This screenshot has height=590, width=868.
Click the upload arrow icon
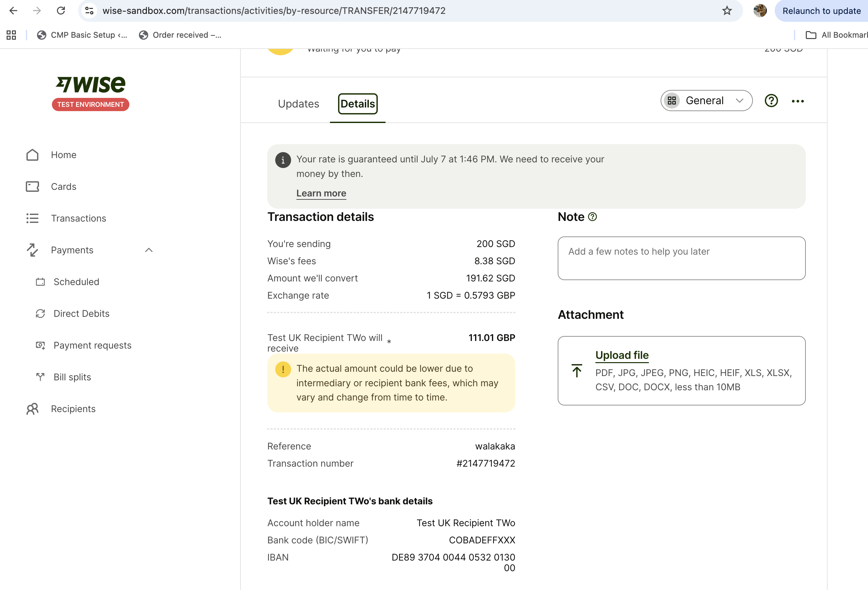pyautogui.click(x=577, y=371)
